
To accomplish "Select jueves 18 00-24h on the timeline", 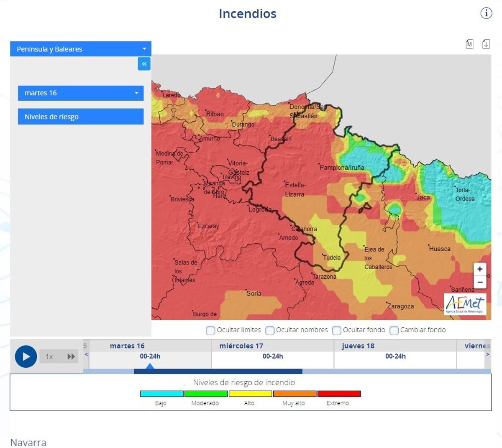I will tap(395, 356).
